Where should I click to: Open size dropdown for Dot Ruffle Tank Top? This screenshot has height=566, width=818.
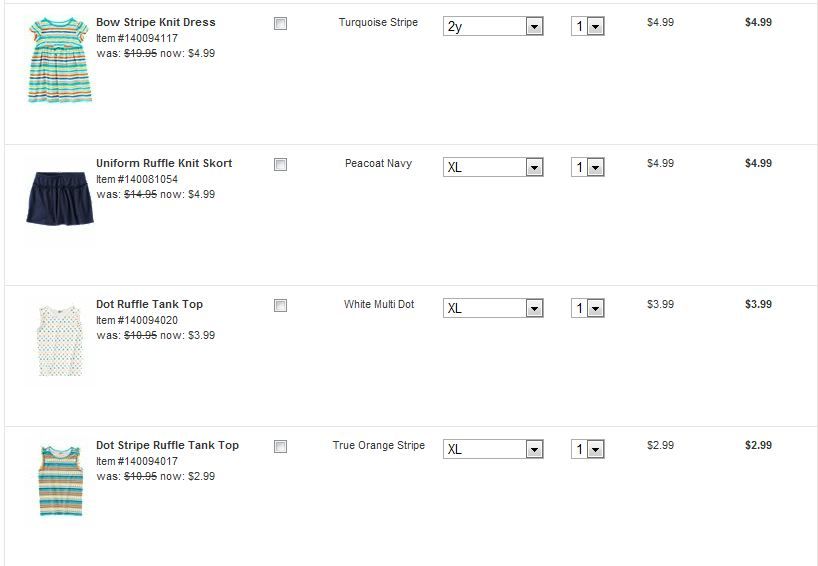493,309
